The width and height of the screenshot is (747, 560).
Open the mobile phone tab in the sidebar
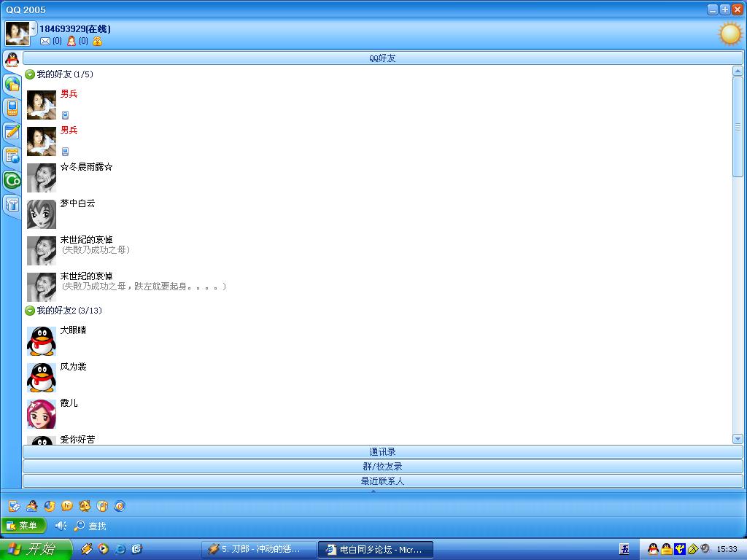click(x=12, y=109)
